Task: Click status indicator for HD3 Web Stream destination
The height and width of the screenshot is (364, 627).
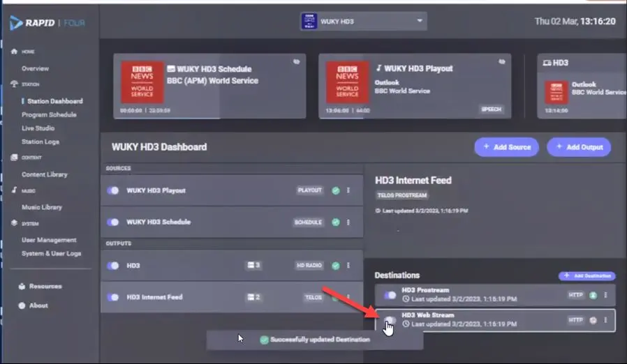Action: [x=593, y=321]
